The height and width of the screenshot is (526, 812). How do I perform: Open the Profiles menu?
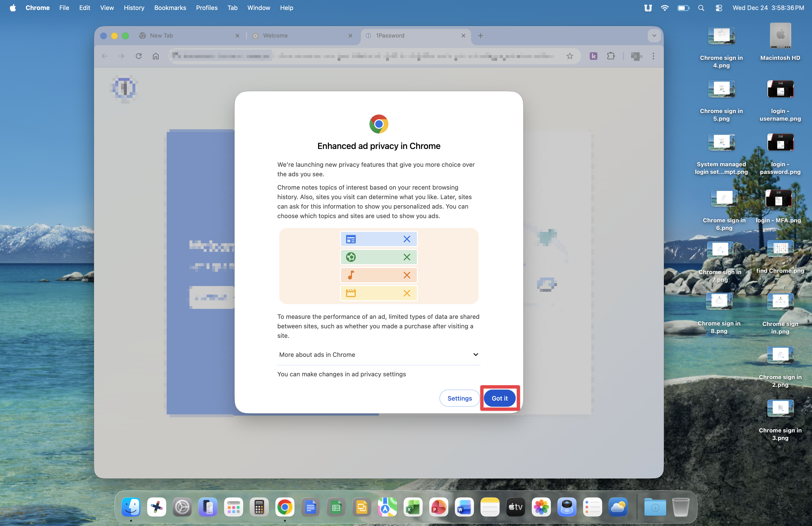tap(206, 8)
